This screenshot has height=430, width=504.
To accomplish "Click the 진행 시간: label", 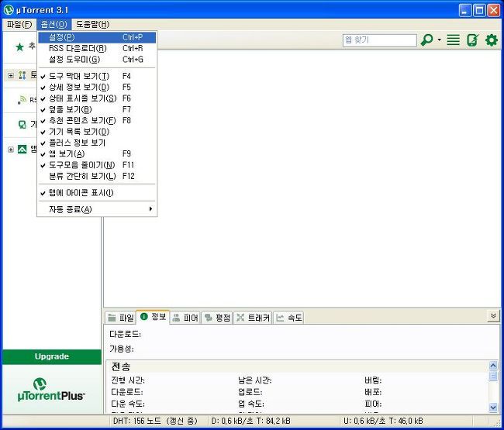I will tap(128, 380).
